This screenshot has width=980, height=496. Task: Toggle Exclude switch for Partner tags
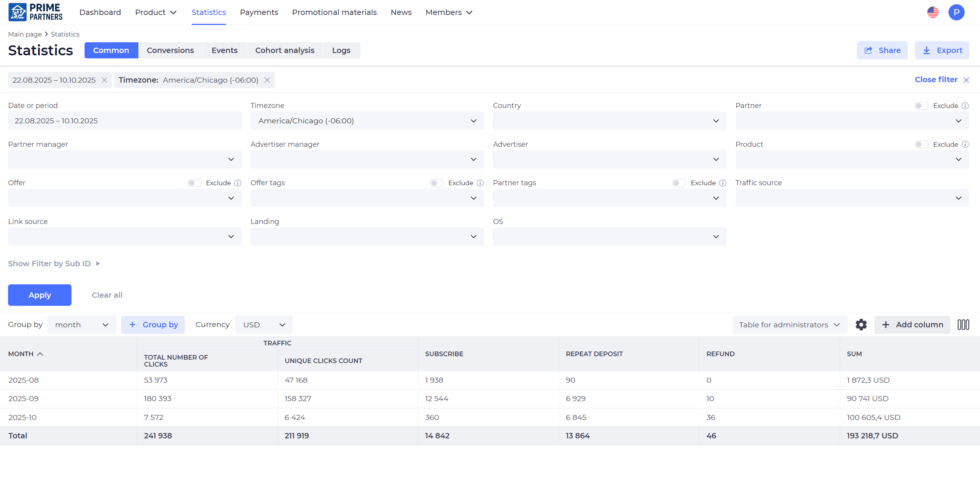[679, 183]
